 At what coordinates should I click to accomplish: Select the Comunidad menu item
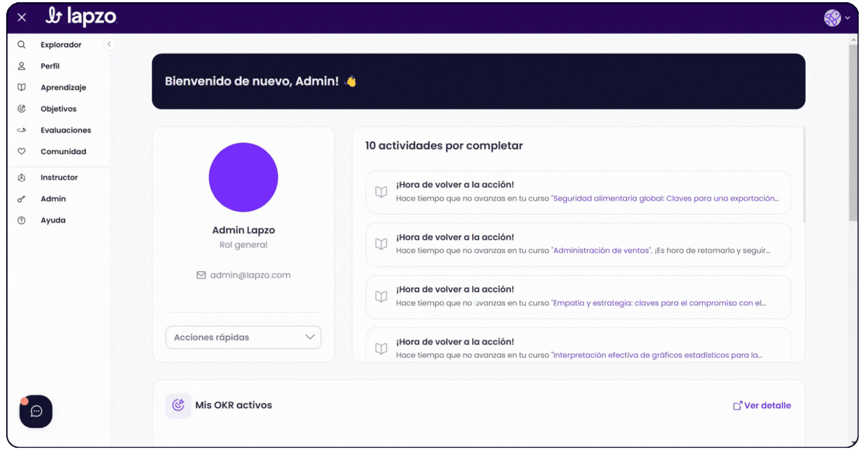[x=63, y=151]
